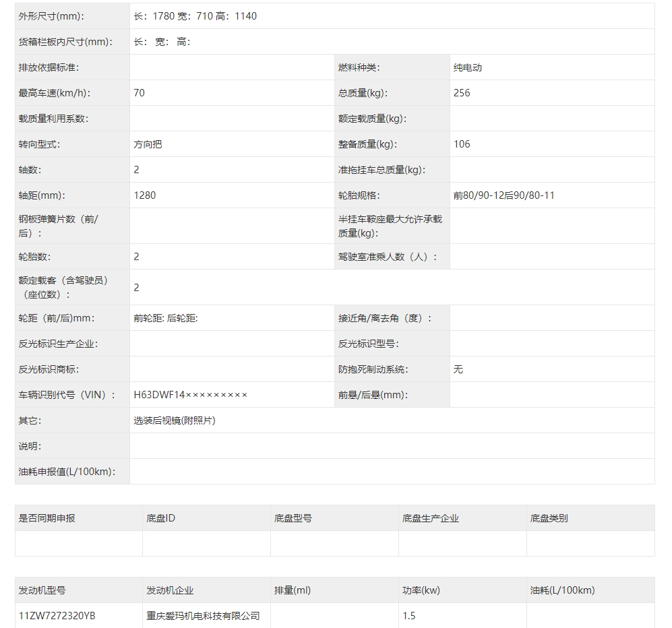The width and height of the screenshot is (672, 628).
Task: Select the 底盘生产企业 column header
Action: click(430, 518)
